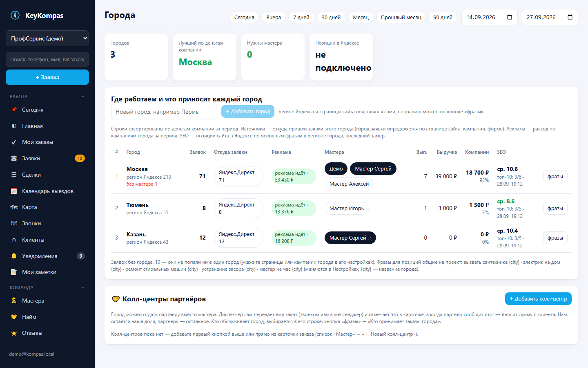Click the Новый город input field
This screenshot has width=588, height=368.
point(164,112)
